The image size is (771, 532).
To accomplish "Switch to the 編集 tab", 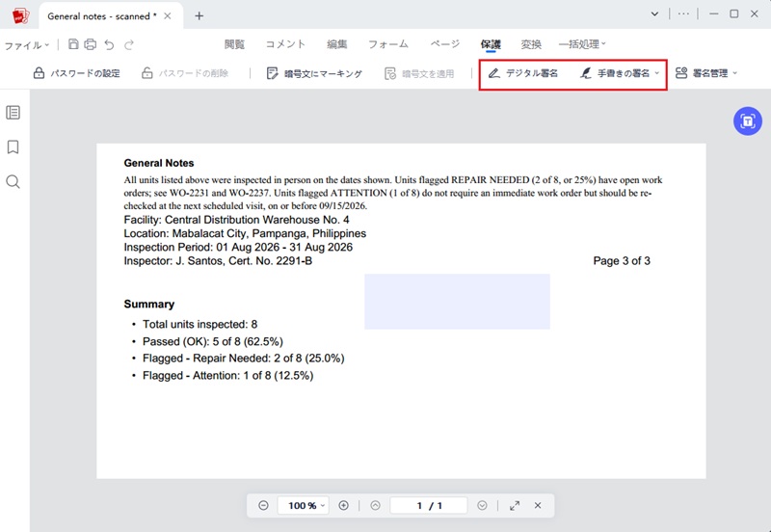I will (336, 44).
